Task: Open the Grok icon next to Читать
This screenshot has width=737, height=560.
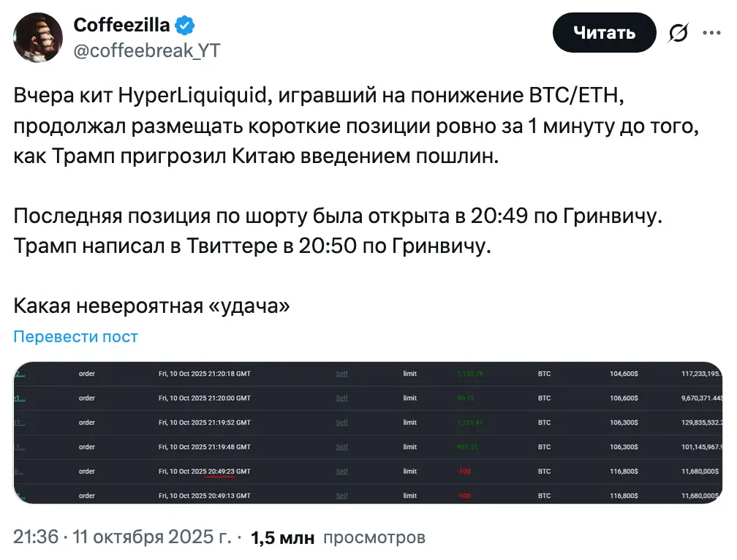Action: (678, 33)
